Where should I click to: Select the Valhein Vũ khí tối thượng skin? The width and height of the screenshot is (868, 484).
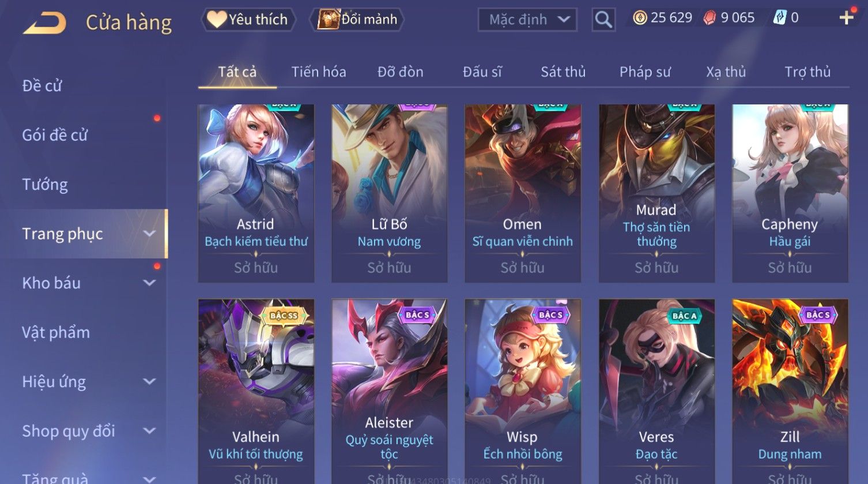256,391
